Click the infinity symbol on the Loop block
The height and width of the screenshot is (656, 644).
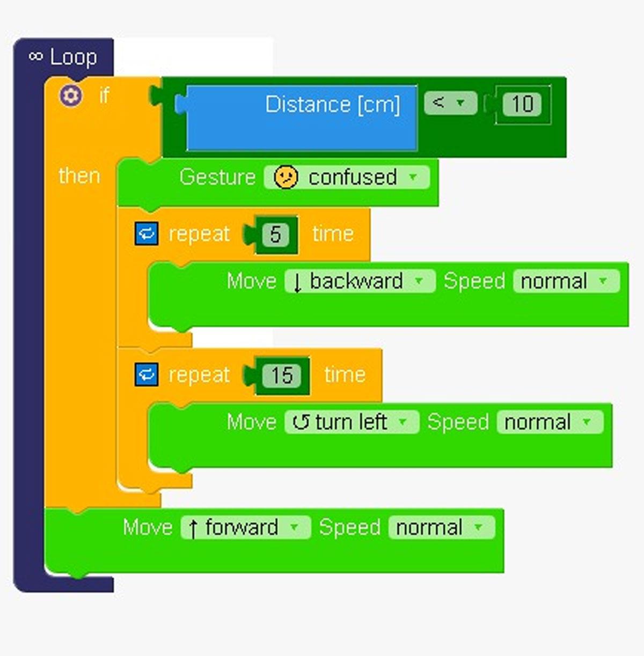coord(36,55)
